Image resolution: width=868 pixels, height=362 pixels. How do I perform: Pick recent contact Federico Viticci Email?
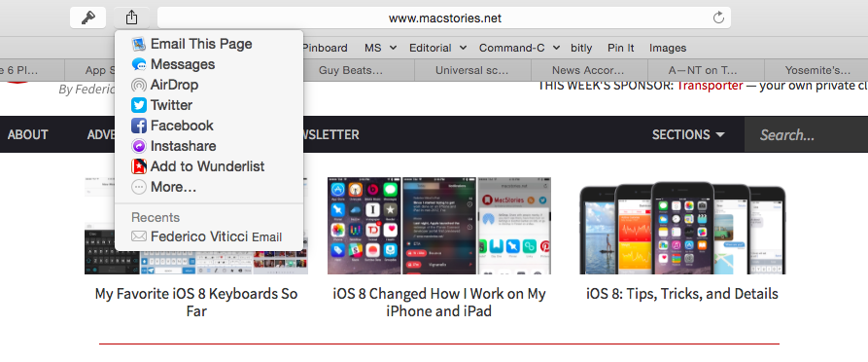(x=209, y=236)
